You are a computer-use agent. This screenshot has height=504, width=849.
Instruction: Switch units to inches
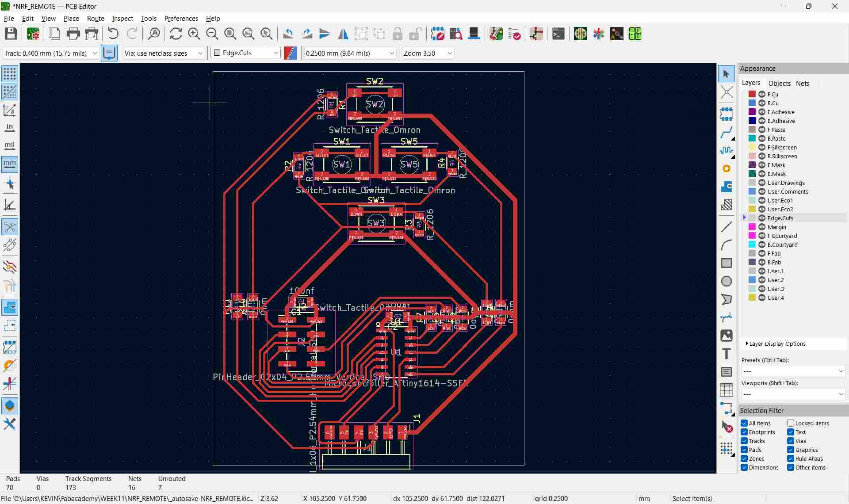10,128
